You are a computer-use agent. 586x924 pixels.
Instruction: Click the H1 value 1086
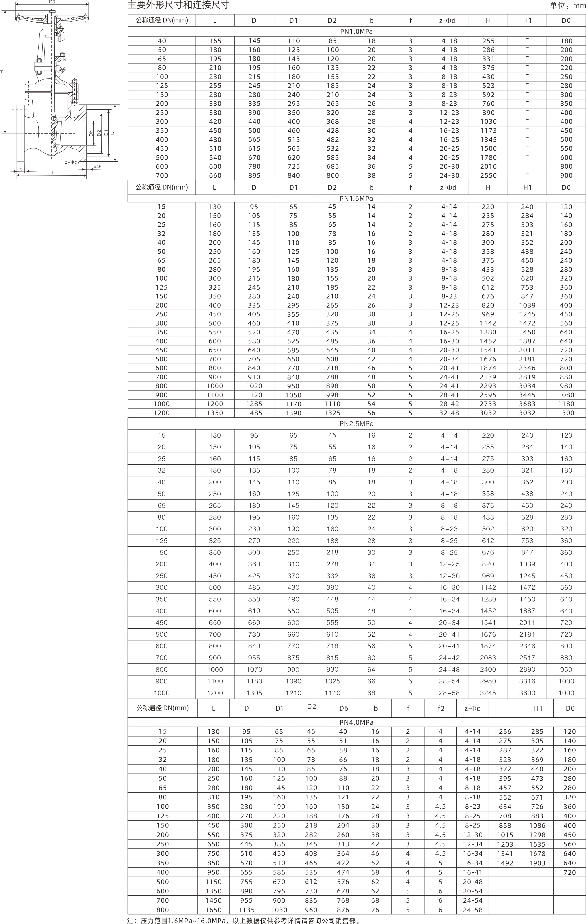(x=537, y=825)
